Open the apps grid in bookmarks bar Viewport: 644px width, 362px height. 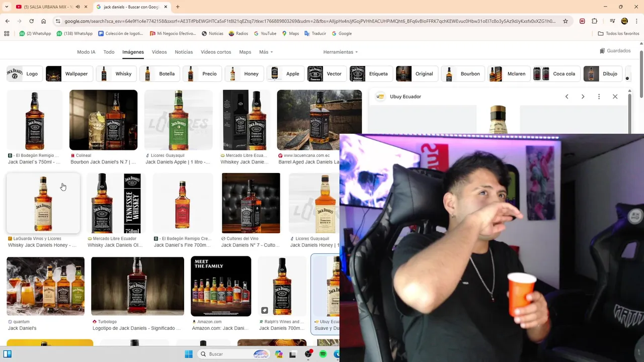[x=7, y=33]
